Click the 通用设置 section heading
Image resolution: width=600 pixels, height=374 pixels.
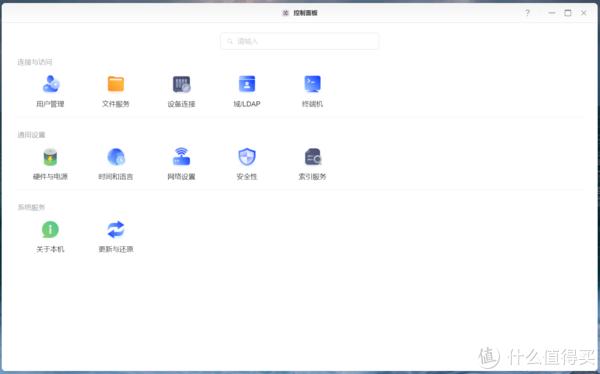pyautogui.click(x=31, y=135)
